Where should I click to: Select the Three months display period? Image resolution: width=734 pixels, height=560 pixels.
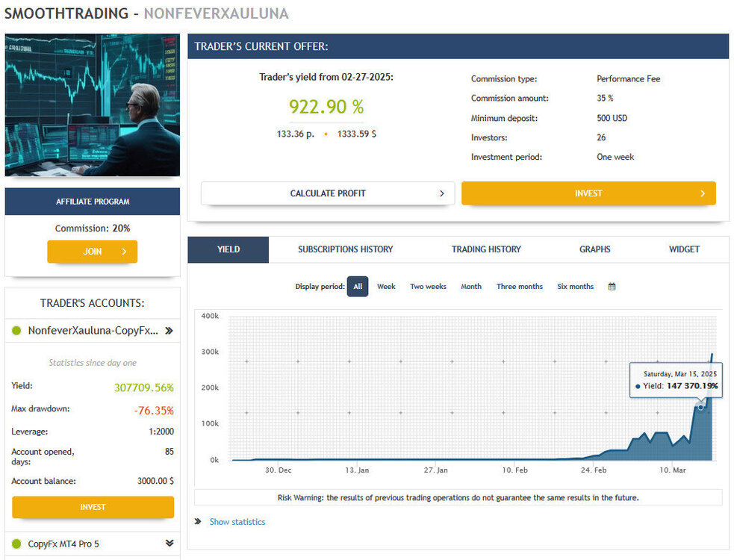[520, 287]
